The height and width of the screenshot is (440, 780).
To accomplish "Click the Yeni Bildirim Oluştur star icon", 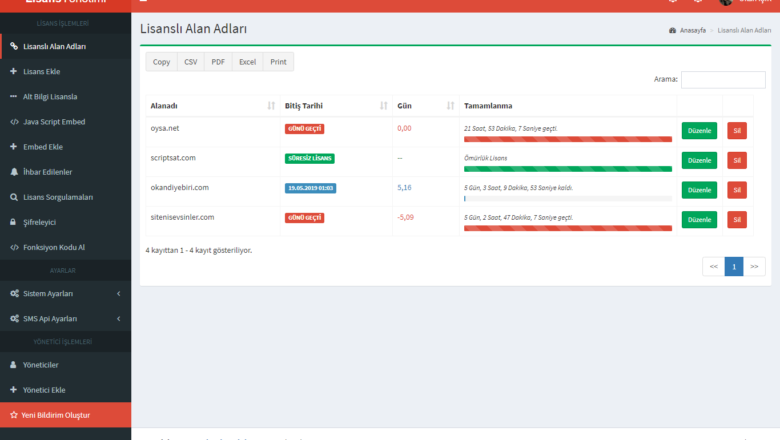I will pyautogui.click(x=13, y=414).
